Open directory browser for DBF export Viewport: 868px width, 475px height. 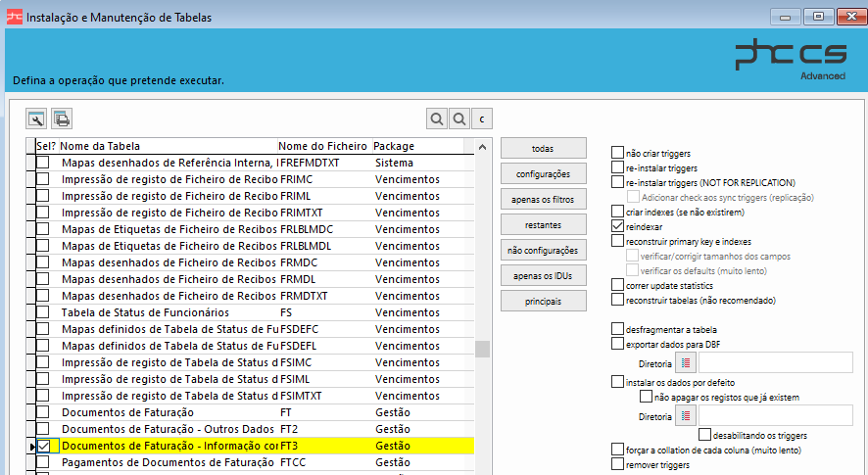tap(686, 363)
